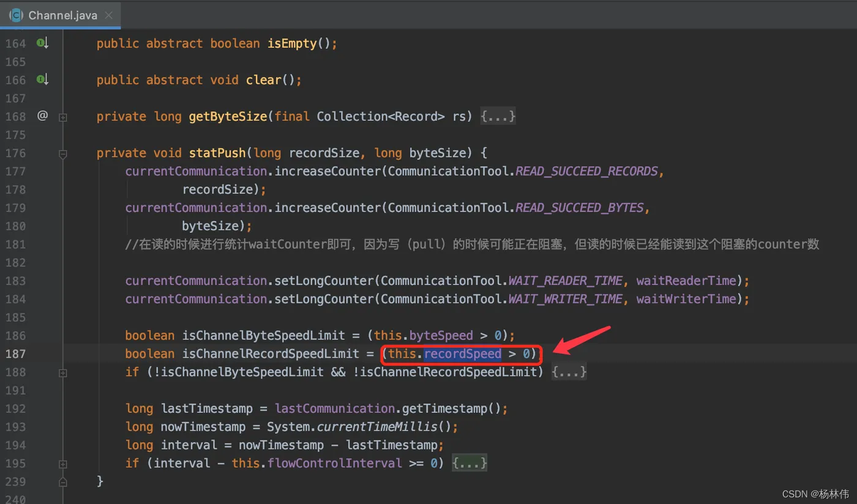Click the READ_SUCCEED_BYTES constant
The width and height of the screenshot is (857, 504).
(x=580, y=208)
